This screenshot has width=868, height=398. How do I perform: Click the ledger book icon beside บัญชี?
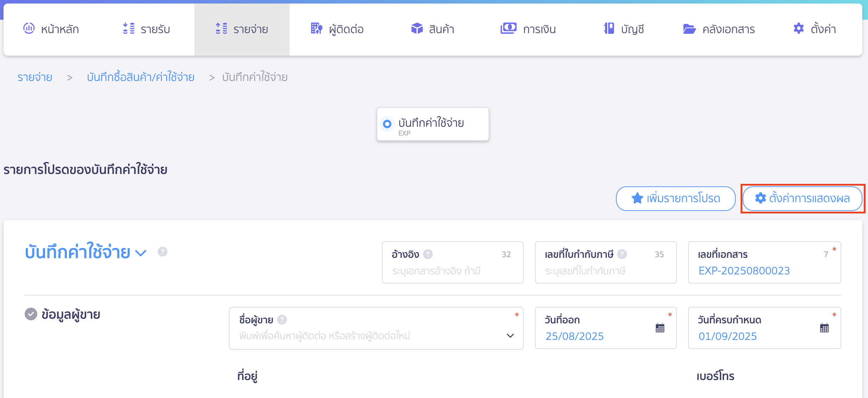(x=609, y=28)
